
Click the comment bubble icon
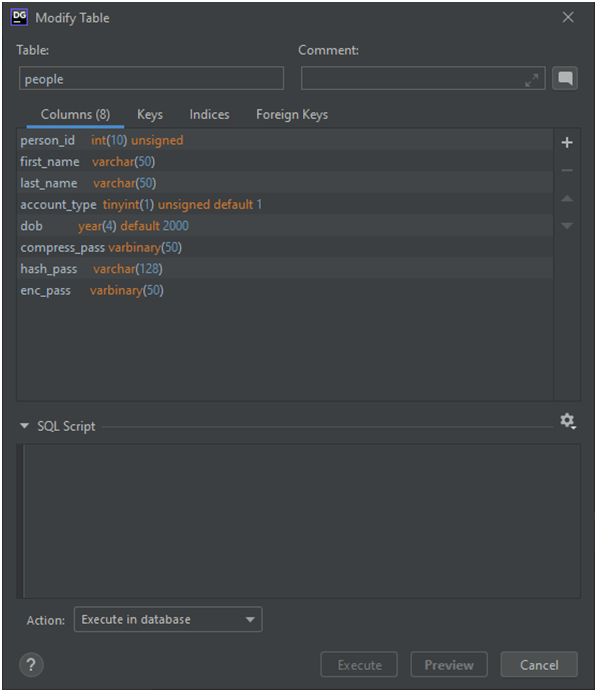(x=566, y=79)
